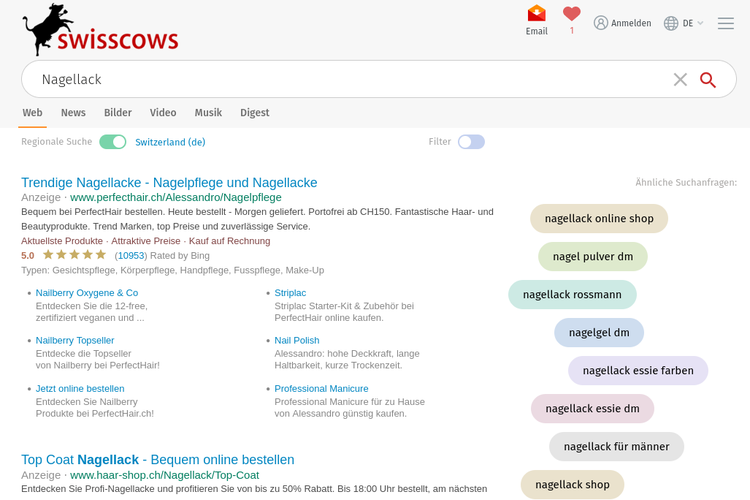Click the Email label under envelope
Screen dimensions: 750x500
click(537, 31)
